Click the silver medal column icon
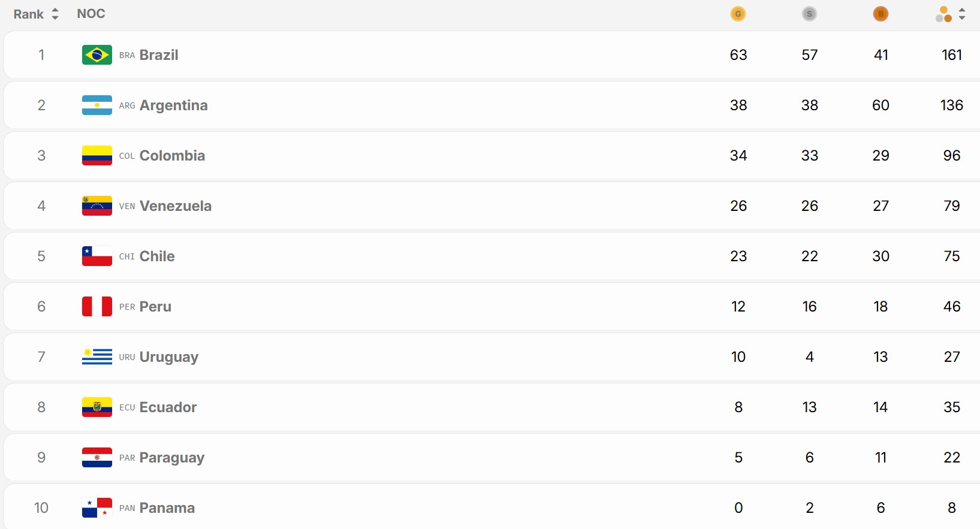 [809, 14]
